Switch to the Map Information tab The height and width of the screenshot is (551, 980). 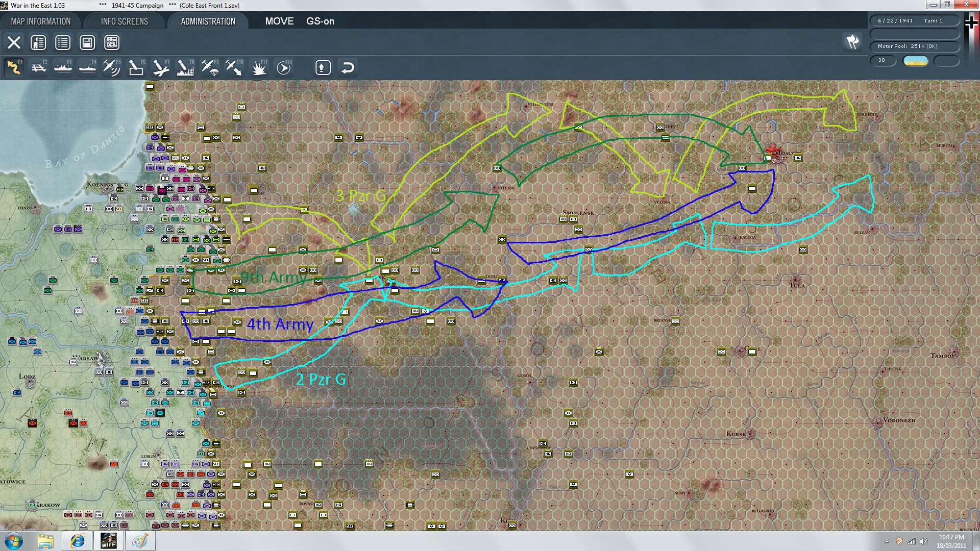pos(41,21)
